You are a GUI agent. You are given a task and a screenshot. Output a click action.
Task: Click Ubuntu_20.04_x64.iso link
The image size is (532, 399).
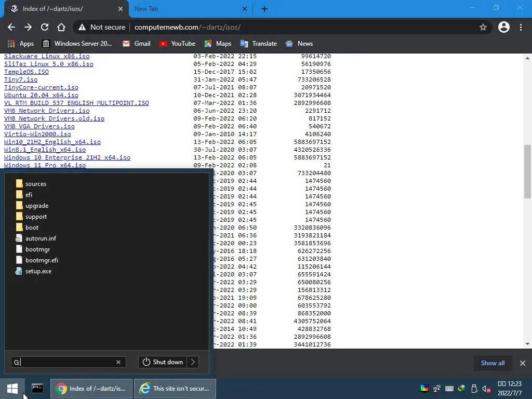point(41,95)
